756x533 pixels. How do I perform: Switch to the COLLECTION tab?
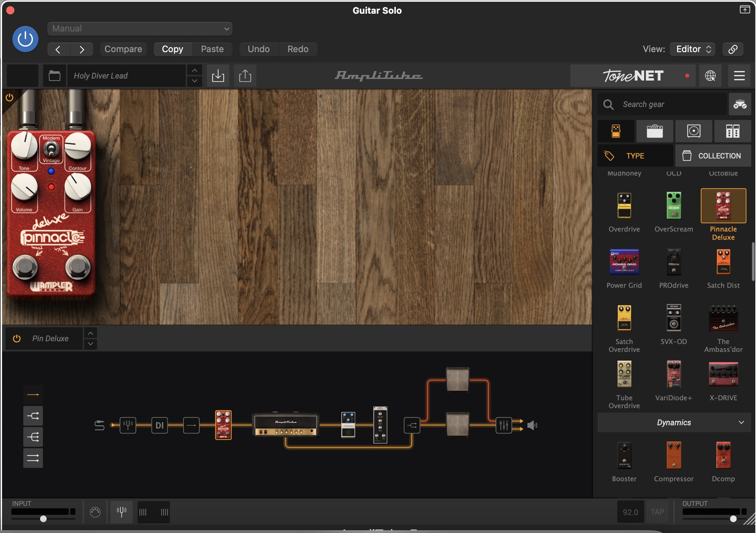click(x=713, y=156)
